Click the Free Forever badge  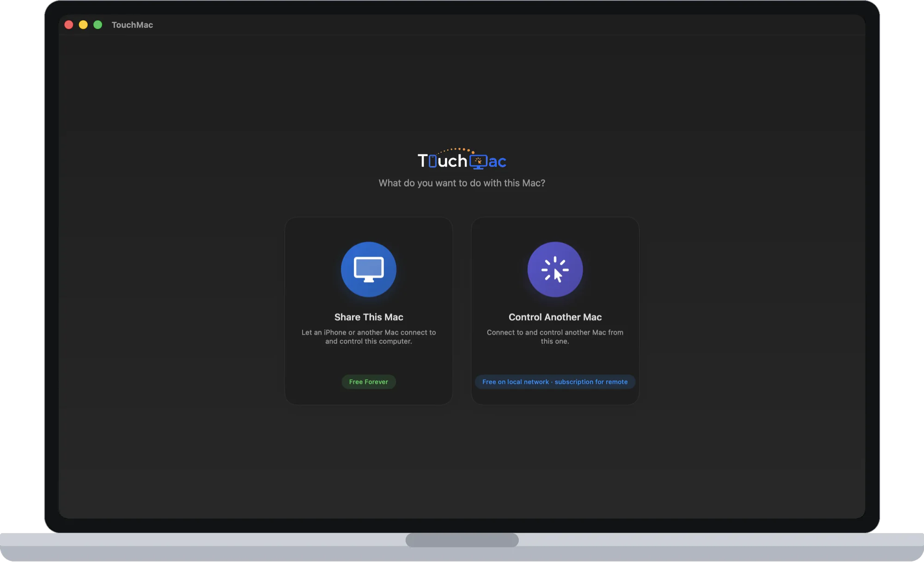pyautogui.click(x=369, y=382)
